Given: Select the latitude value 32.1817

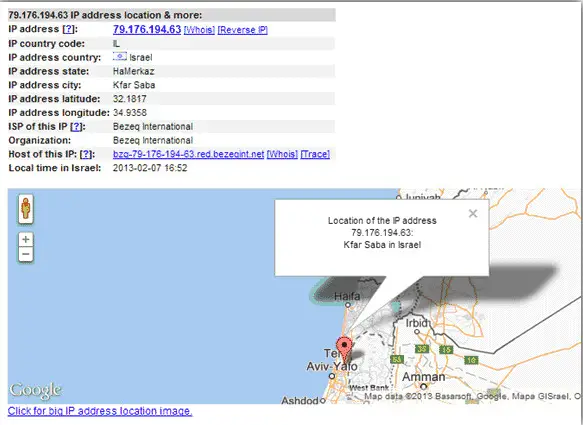Looking at the screenshot, I should 129,99.
